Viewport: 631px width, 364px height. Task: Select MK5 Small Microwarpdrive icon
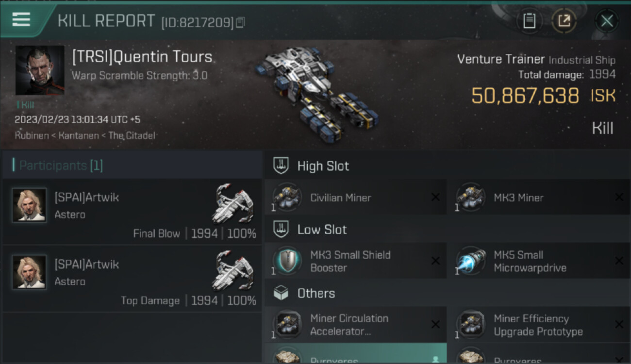click(x=471, y=261)
